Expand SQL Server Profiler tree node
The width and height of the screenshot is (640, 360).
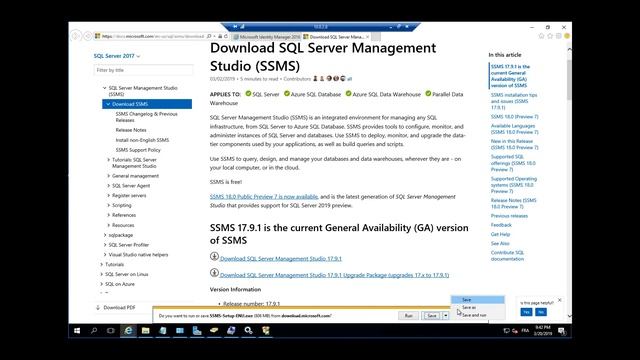coord(105,245)
